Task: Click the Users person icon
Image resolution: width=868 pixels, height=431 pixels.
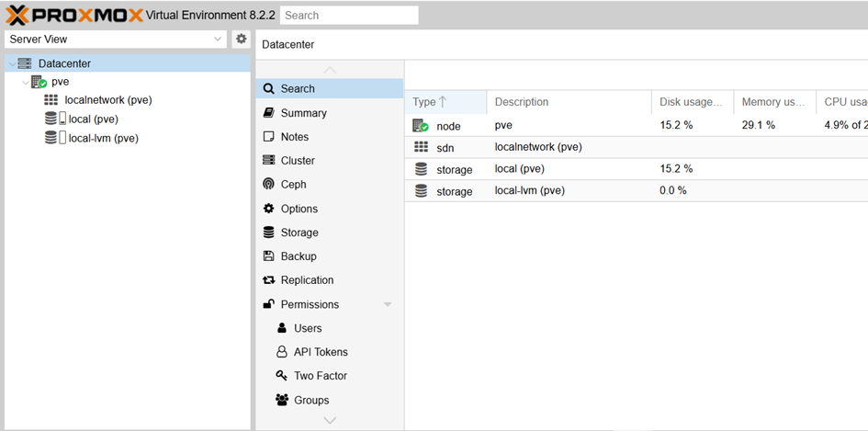Action: tap(282, 328)
